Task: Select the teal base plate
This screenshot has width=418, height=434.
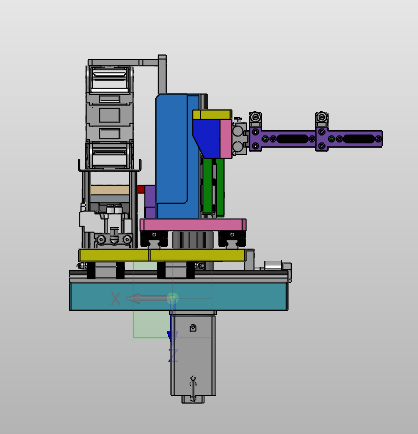Action: pos(178,297)
